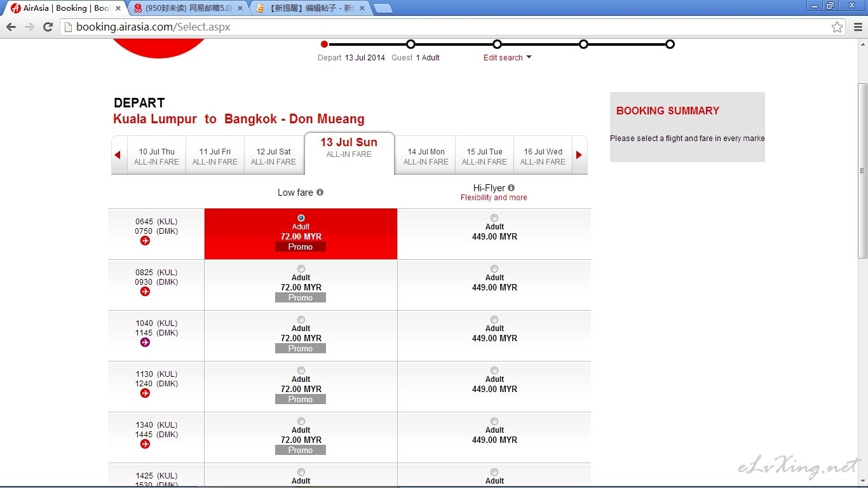This screenshot has height=488, width=868.
Task: Select Hi-Flyer radio for 0825 flight
Action: [x=494, y=269]
